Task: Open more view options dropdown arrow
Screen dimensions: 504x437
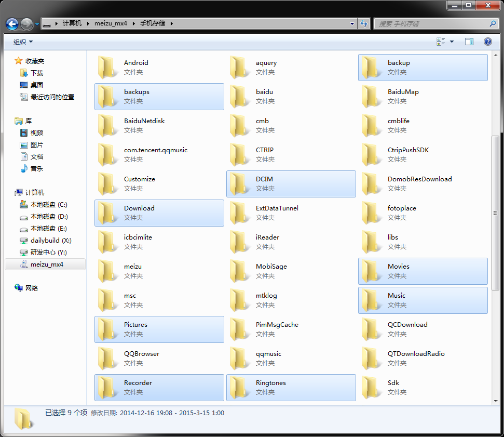Action: click(x=452, y=42)
